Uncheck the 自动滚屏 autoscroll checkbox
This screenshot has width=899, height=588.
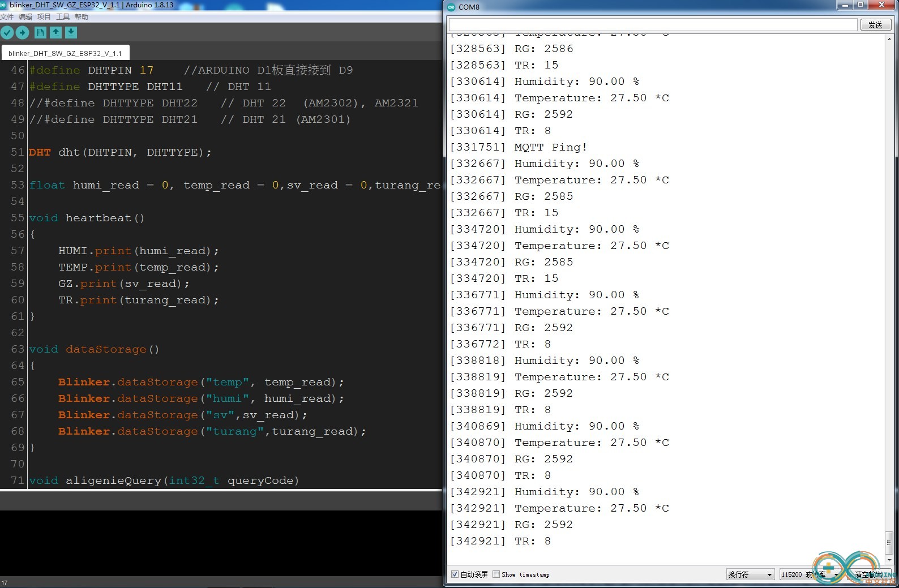(455, 574)
